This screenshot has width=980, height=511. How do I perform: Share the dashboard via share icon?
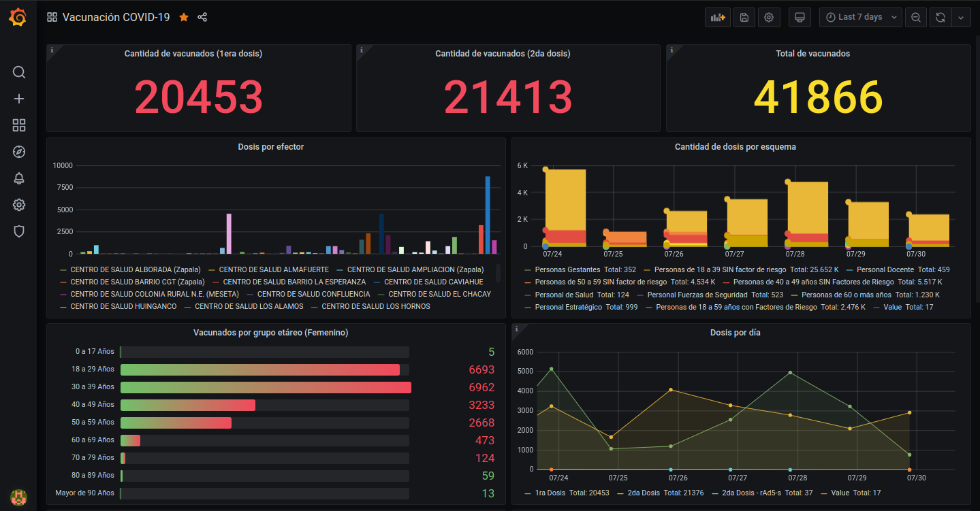[x=202, y=17]
